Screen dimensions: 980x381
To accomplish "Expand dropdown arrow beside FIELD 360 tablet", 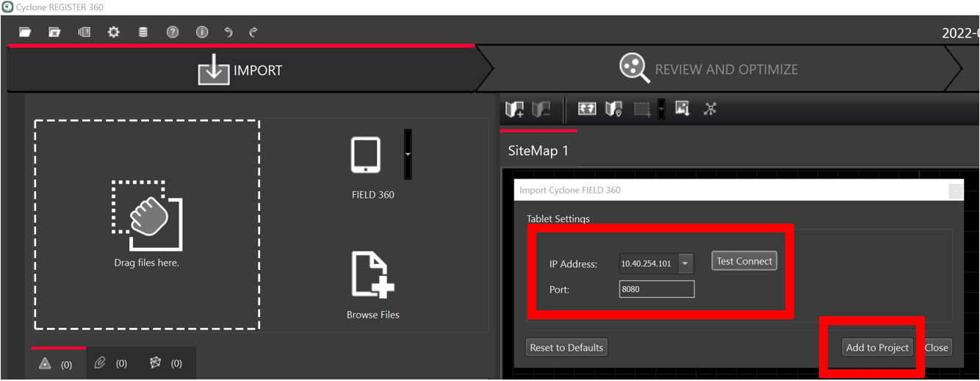I will point(408,154).
